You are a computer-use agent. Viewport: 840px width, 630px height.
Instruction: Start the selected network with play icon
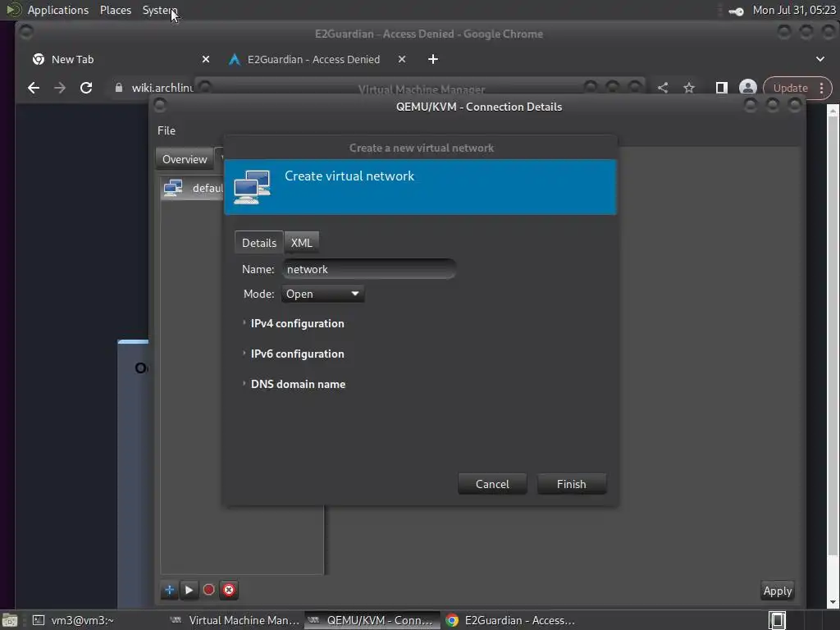pos(189,590)
